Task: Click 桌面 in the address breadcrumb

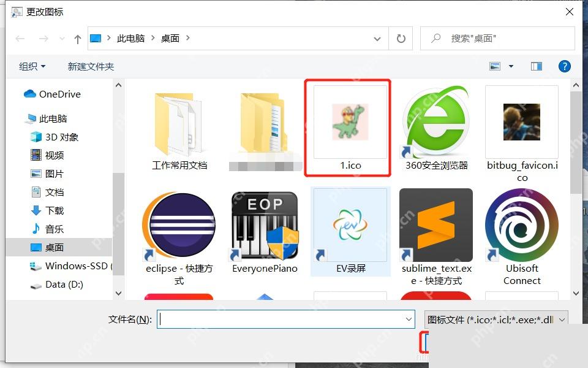Action: pos(170,38)
